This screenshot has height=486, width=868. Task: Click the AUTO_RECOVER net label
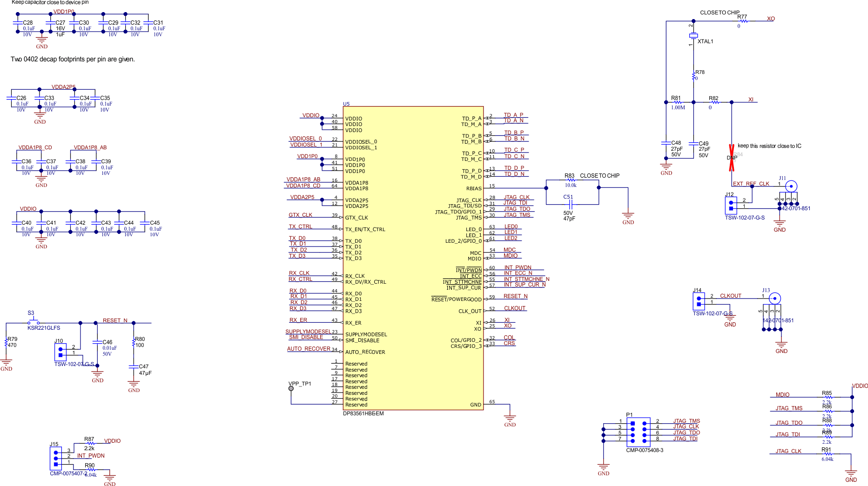tap(309, 349)
